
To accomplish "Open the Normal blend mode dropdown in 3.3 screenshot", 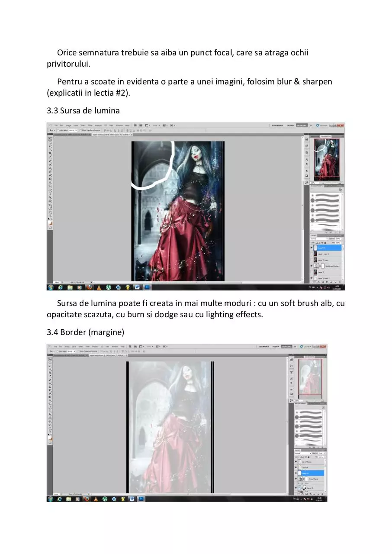I will pos(319,239).
